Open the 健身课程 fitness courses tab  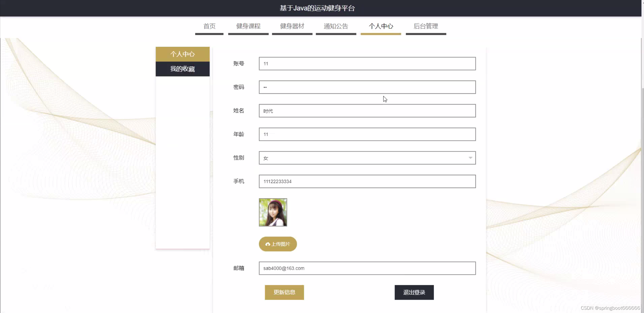point(248,26)
